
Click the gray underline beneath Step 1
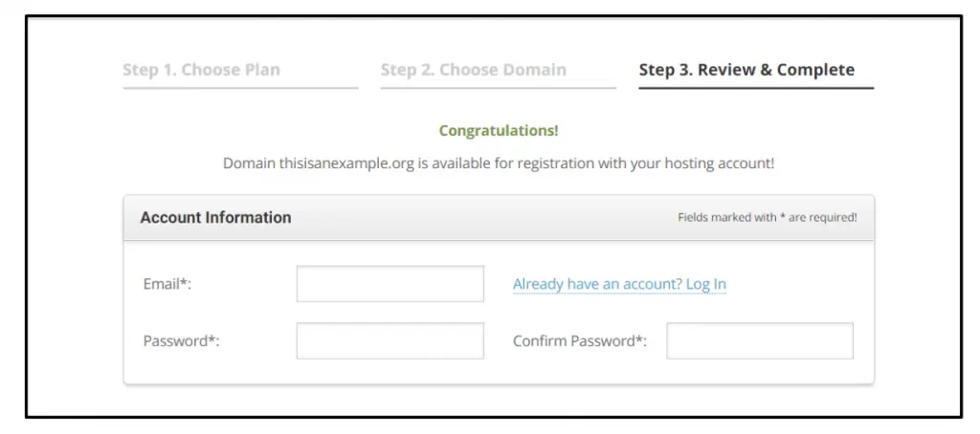pos(240,88)
